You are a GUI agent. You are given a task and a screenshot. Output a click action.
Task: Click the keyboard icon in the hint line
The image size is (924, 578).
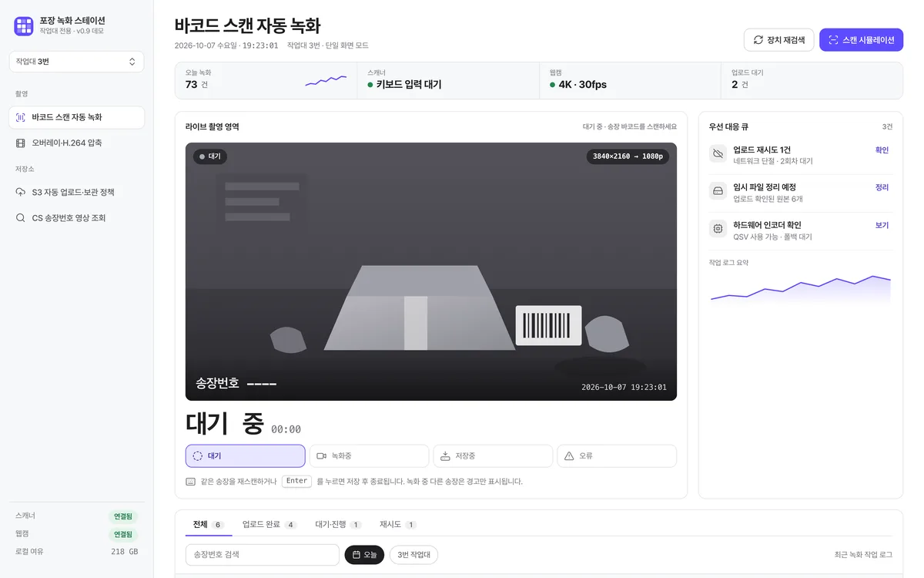coord(191,482)
